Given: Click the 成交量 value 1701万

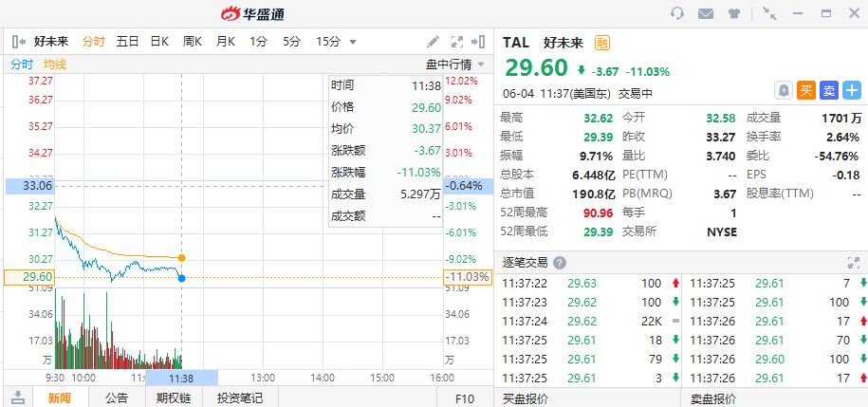Looking at the screenshot, I should point(841,118).
